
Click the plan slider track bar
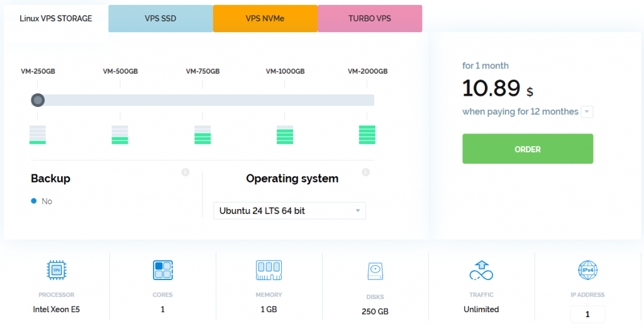[x=203, y=100]
